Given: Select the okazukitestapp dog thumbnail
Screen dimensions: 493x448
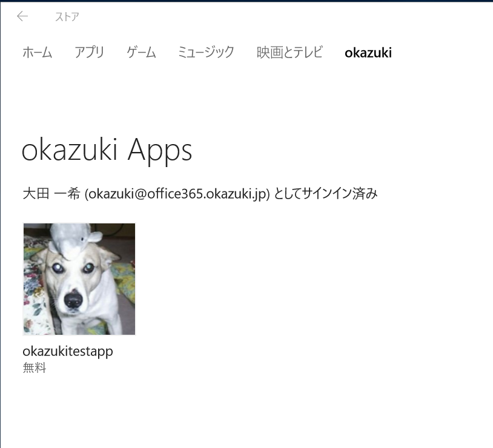Looking at the screenshot, I should [x=79, y=278].
